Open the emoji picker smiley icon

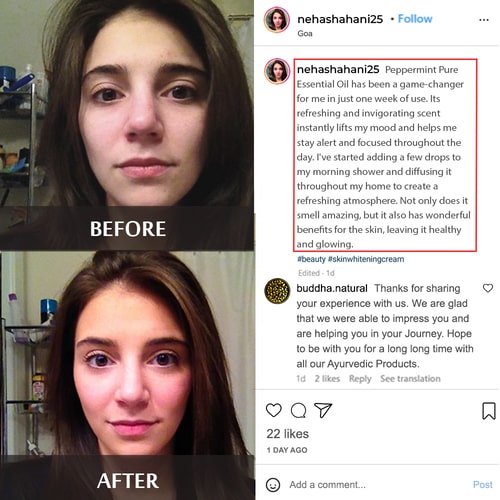(273, 485)
